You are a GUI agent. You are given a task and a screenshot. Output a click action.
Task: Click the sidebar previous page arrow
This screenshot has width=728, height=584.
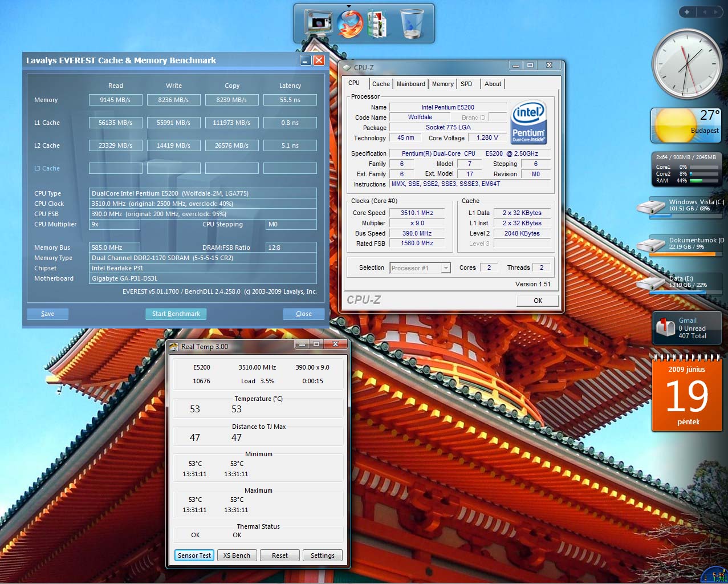705,11
